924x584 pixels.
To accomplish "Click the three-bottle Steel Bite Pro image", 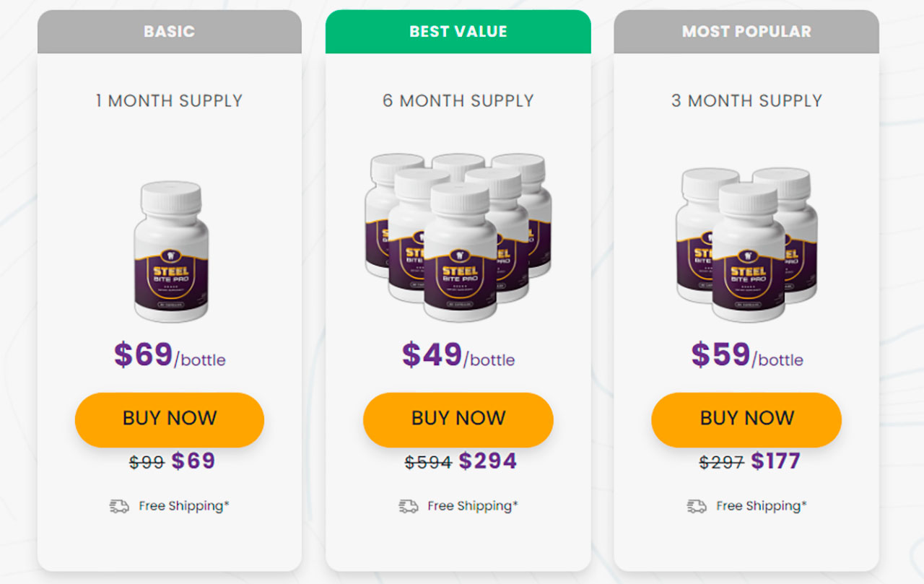I will point(746,244).
